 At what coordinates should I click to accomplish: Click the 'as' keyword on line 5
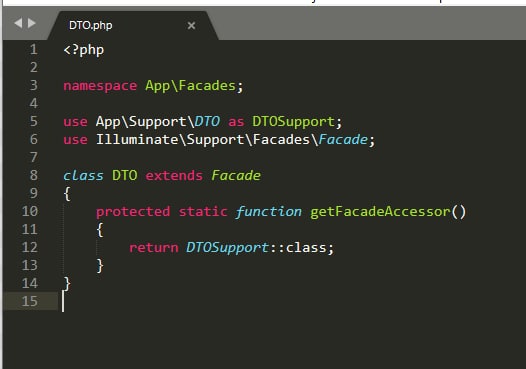[x=236, y=122]
